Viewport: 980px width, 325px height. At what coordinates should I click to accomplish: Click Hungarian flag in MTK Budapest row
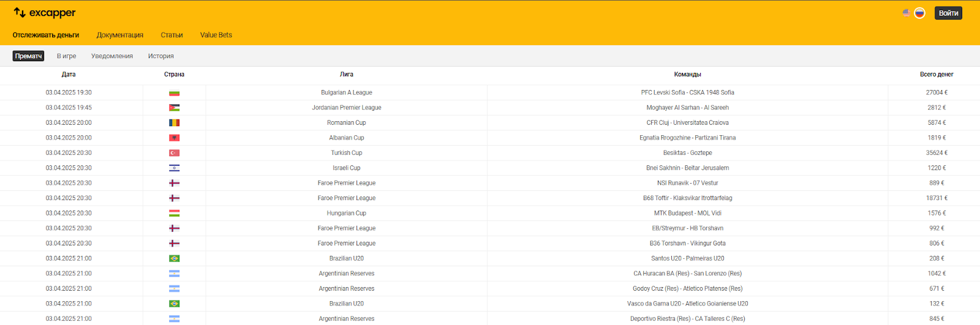pos(174,213)
